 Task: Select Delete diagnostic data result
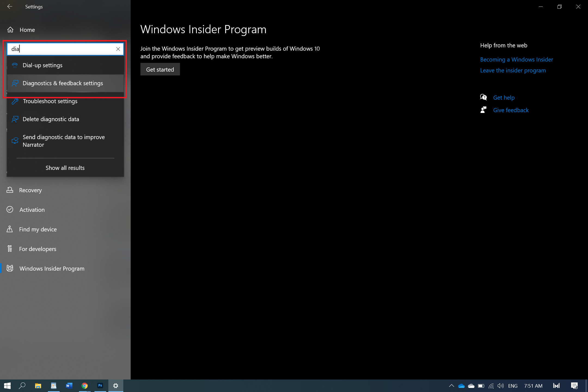[x=65, y=119]
